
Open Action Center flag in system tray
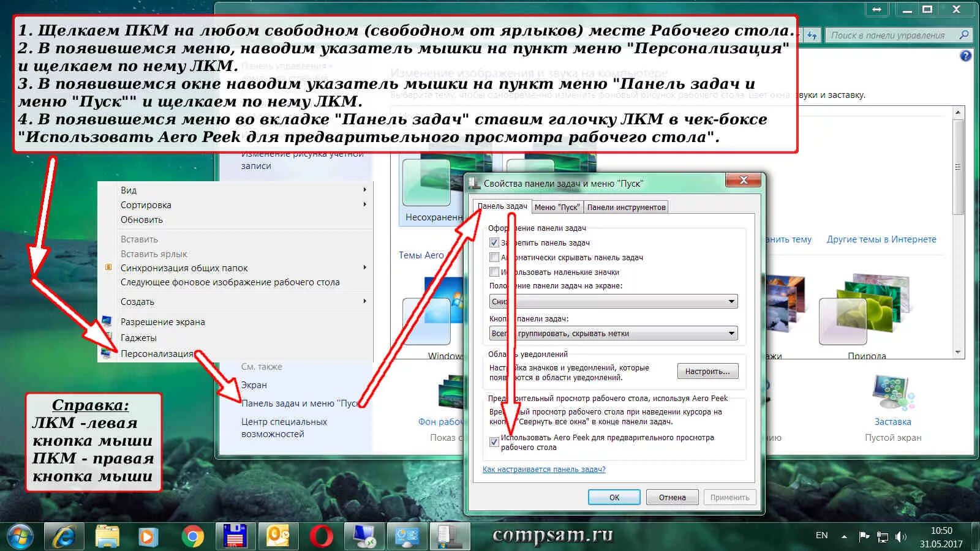click(864, 537)
